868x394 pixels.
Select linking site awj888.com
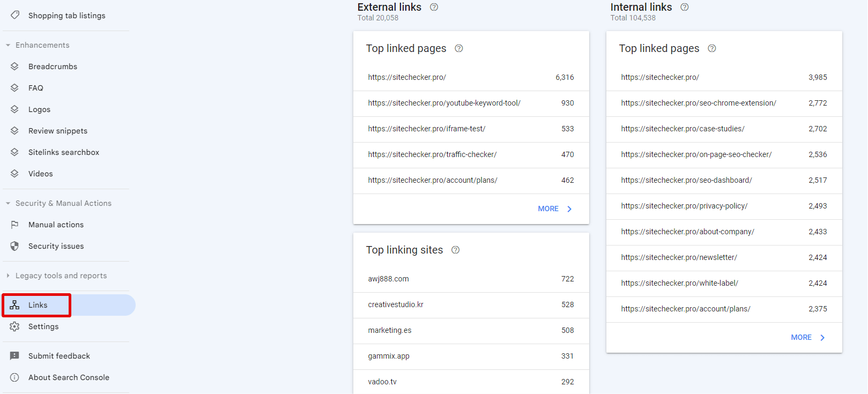point(471,279)
